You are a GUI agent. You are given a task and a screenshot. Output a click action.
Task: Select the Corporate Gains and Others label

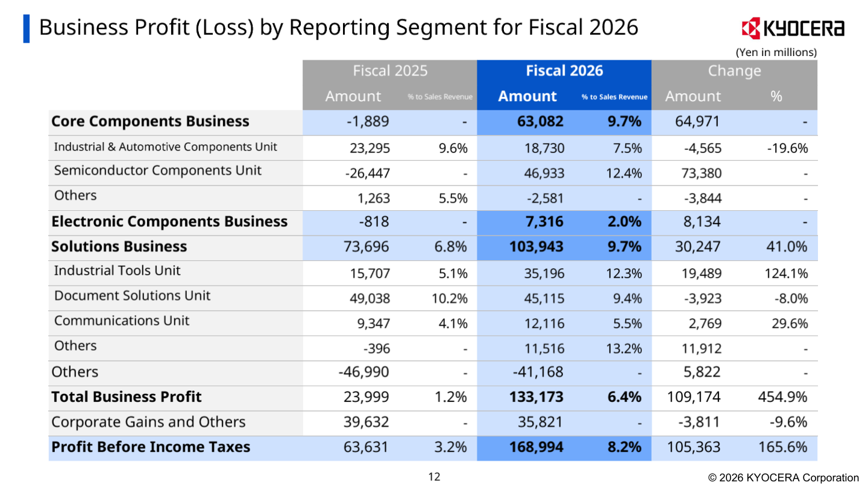[x=149, y=422]
